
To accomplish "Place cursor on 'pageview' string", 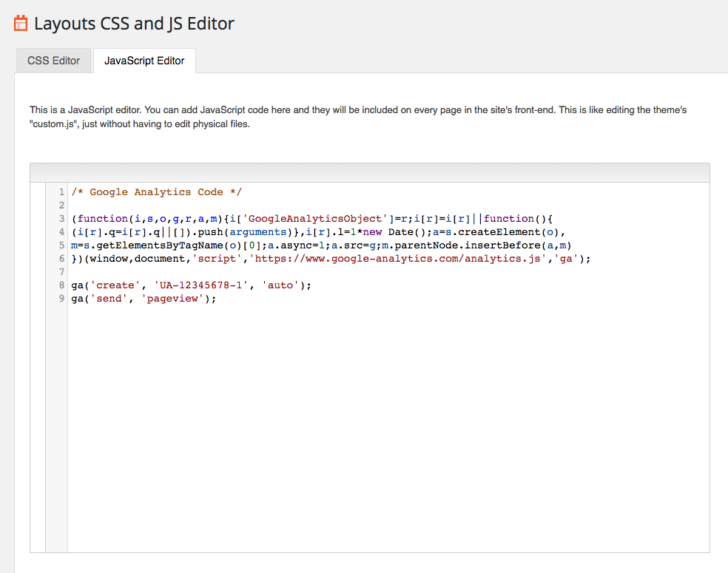I will [172, 299].
